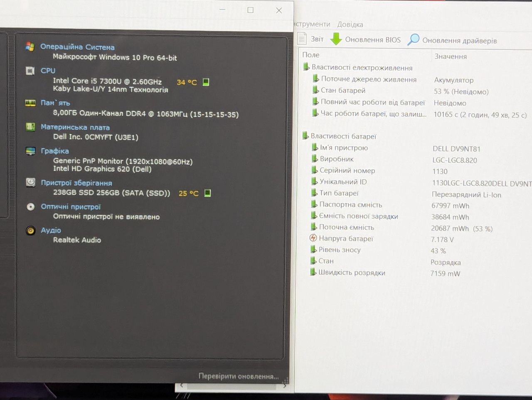Click the text 238GB SSD 256GB (SATA (SSD))
The width and height of the screenshot is (532, 400).
[111, 193]
